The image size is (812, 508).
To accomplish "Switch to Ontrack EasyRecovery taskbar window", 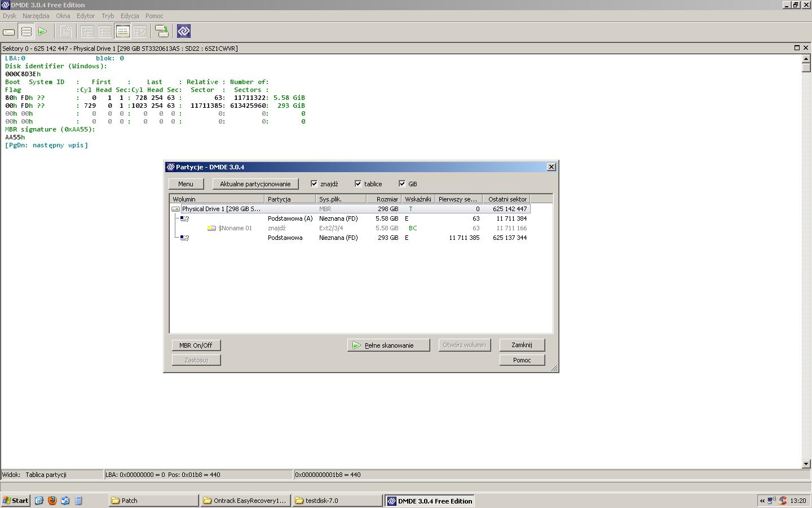I will point(245,501).
